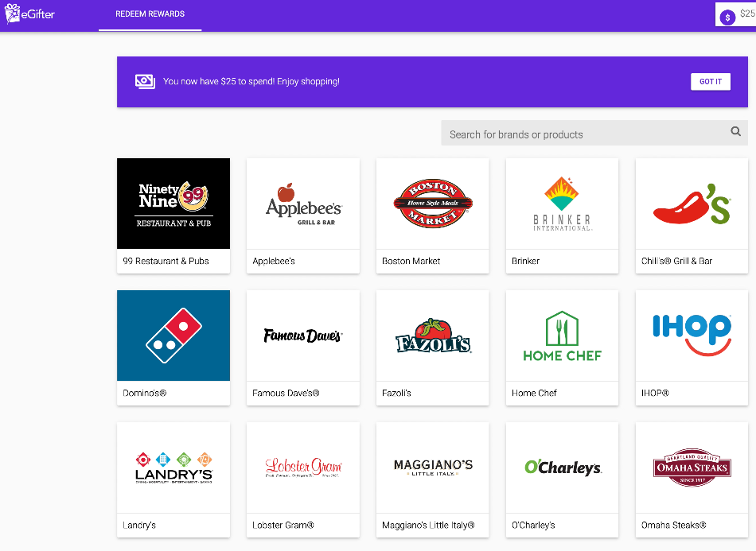Focus the brand search field
Viewport: 756px width, 551px height.
click(x=594, y=133)
